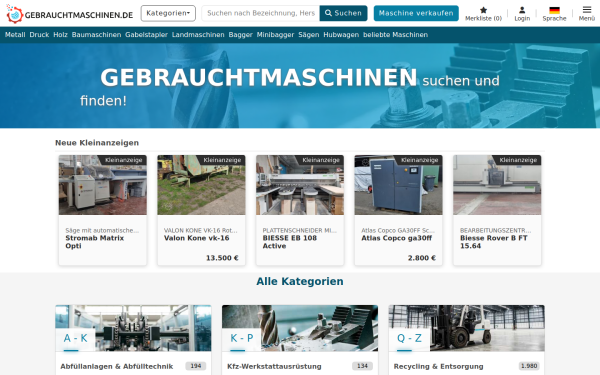Open the Merkliste star icon
Viewport: 600px width, 375px height.
pyautogui.click(x=483, y=10)
